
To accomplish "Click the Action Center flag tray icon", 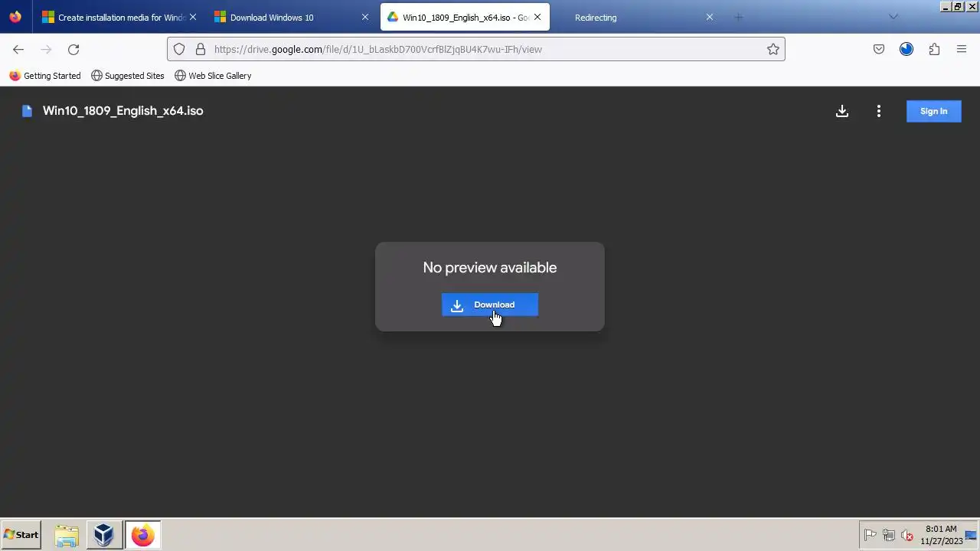I will [871, 536].
